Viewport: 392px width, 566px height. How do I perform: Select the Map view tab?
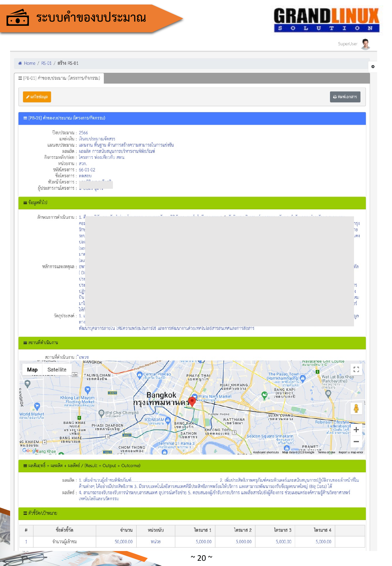click(x=32, y=370)
